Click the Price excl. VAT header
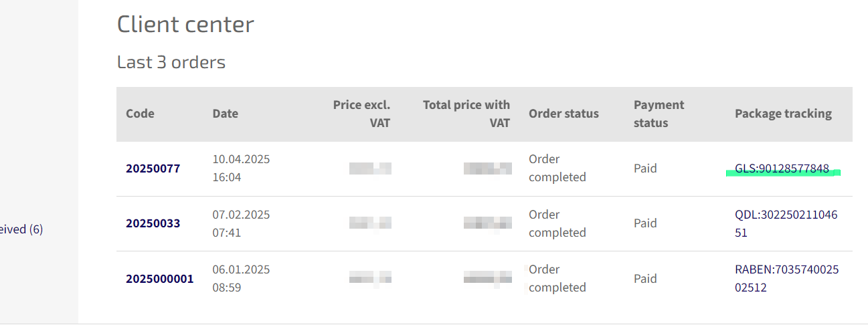868x335 pixels. tap(361, 114)
